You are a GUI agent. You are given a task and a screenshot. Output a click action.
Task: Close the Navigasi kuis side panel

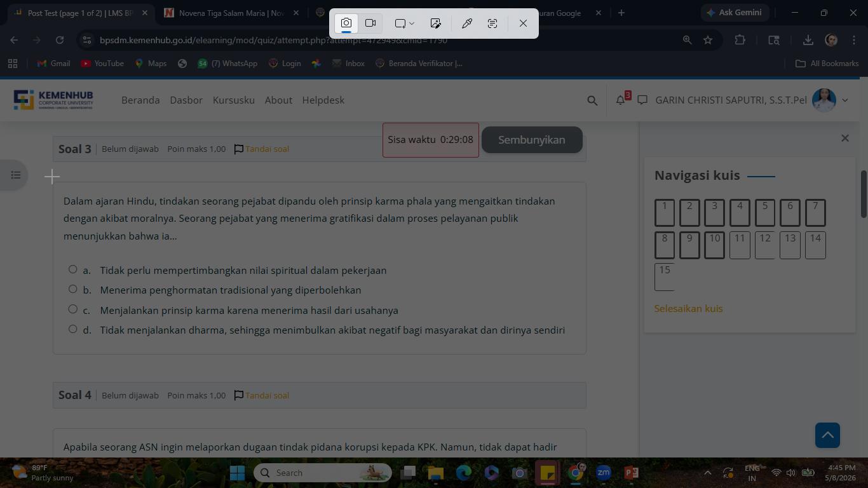[x=845, y=138]
